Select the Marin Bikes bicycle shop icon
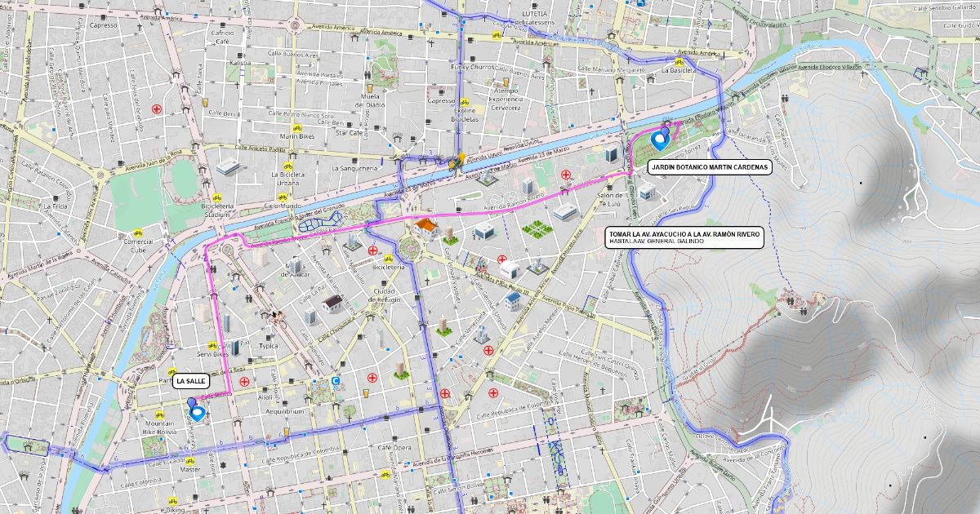980x514 pixels. [x=297, y=126]
